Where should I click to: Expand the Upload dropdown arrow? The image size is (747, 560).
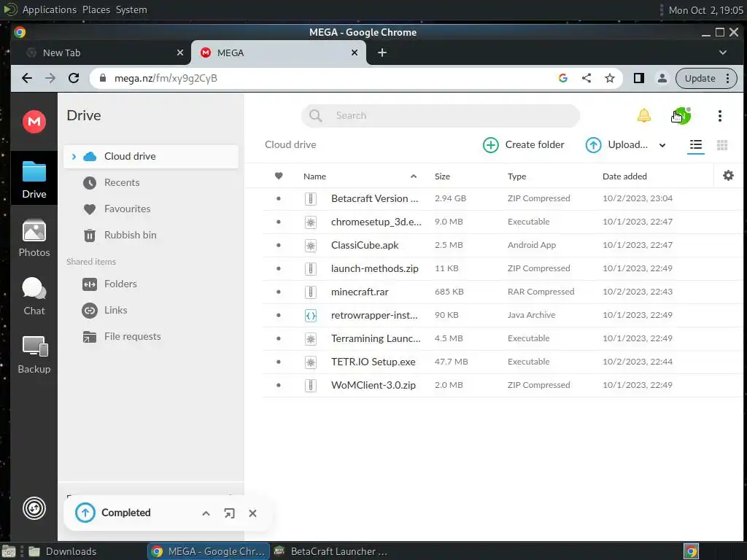(662, 145)
